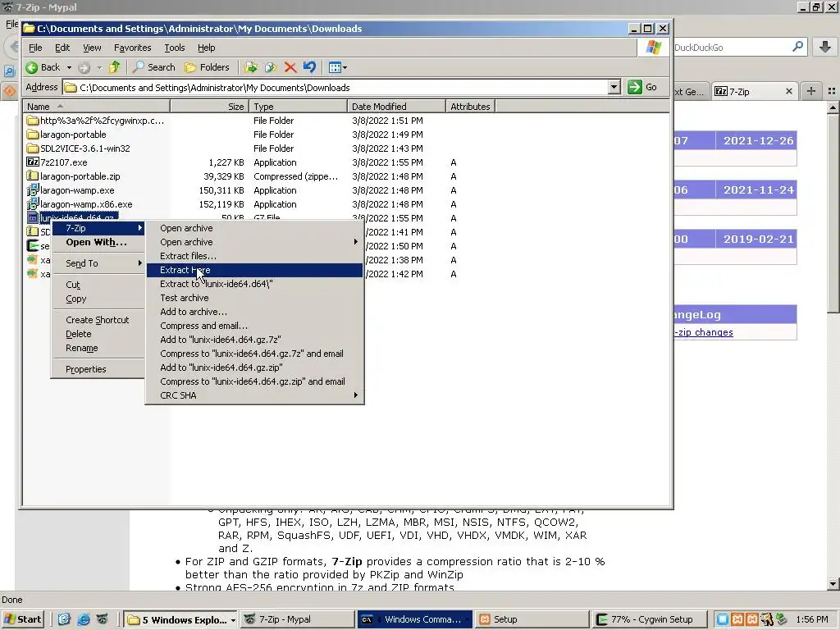Viewport: 840px width, 630px height.
Task: Sort files by the Name column header
Action: (97, 107)
